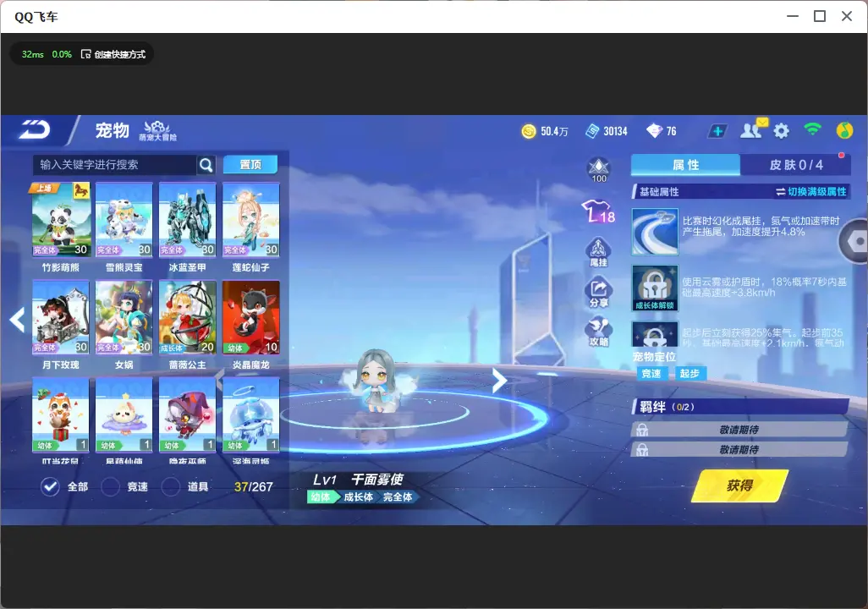Select the 冰蓝圣甲 mecha pet card
This screenshot has width=868, height=609.
click(x=188, y=220)
